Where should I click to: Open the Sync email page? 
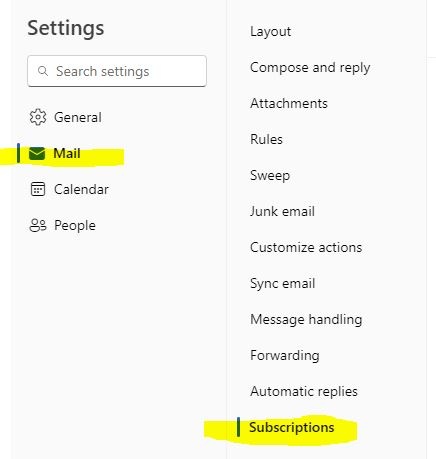(x=282, y=284)
